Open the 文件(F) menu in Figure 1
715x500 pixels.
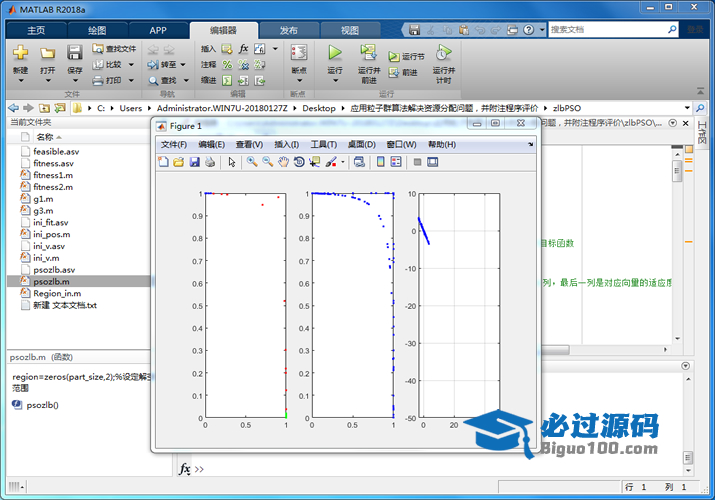174,144
